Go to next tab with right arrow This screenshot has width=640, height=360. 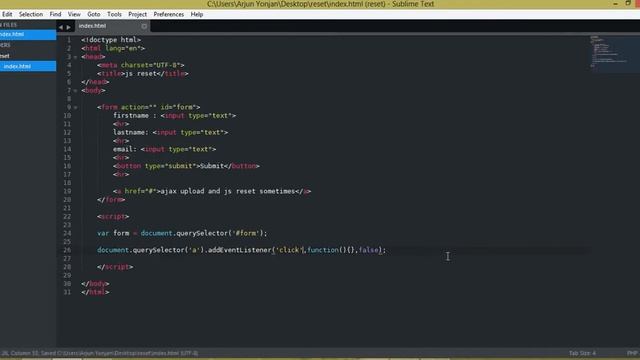[x=69, y=27]
